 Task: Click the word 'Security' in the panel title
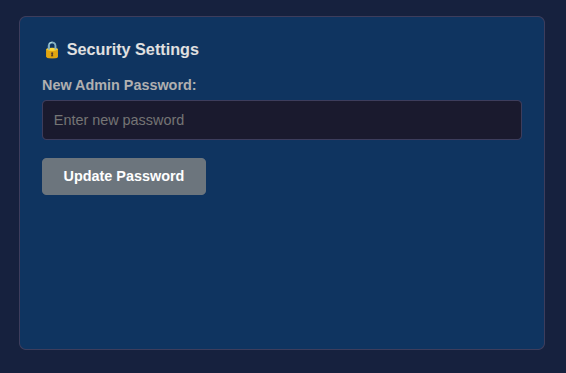pyautogui.click(x=99, y=49)
